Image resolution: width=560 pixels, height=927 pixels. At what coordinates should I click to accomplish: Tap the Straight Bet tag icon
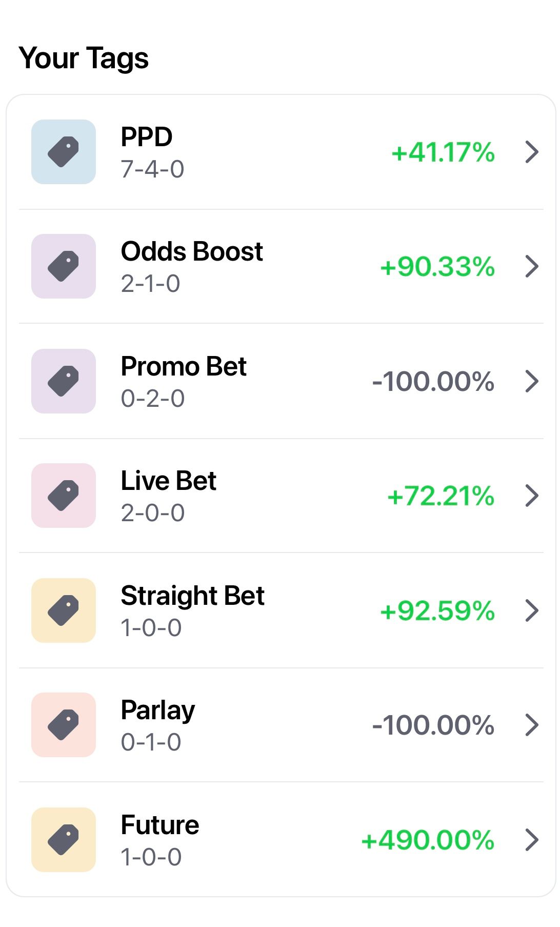64,610
